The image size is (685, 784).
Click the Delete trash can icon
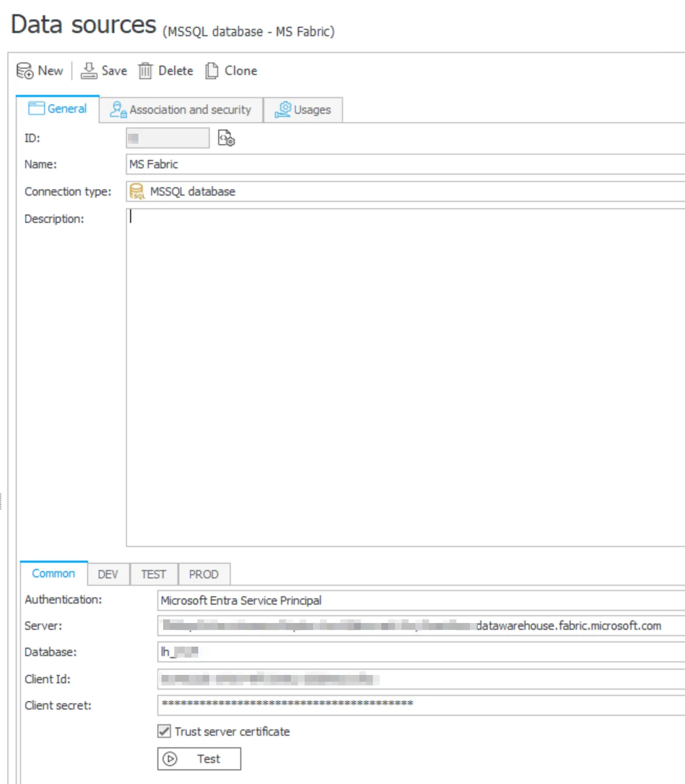pos(145,70)
